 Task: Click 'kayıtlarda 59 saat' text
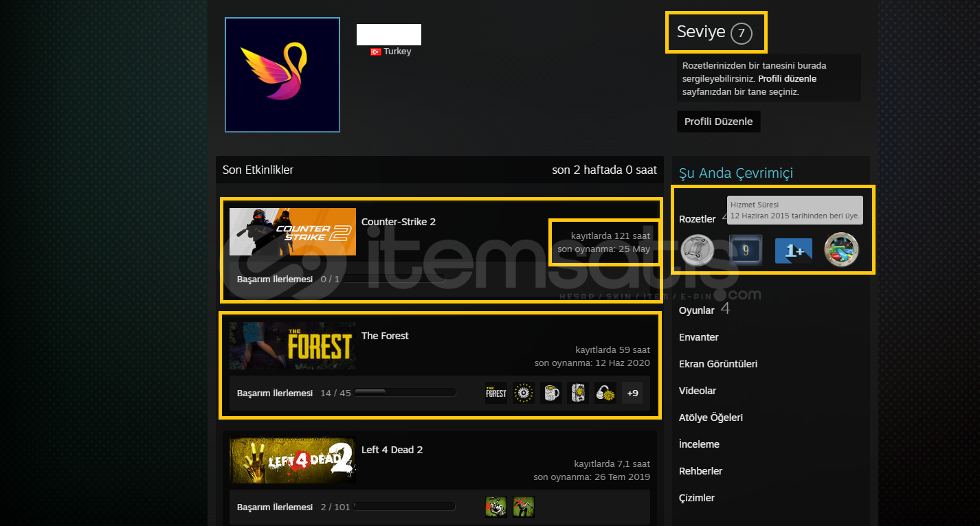click(x=613, y=350)
